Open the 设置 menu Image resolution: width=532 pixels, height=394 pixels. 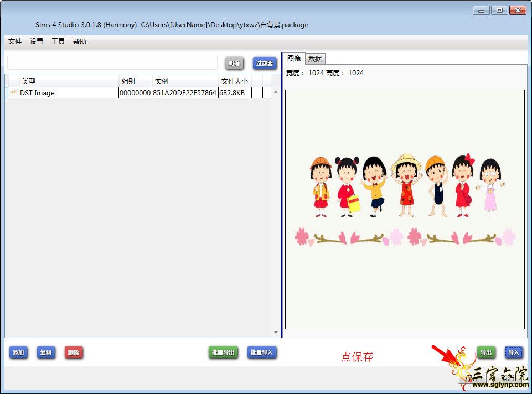(x=37, y=42)
